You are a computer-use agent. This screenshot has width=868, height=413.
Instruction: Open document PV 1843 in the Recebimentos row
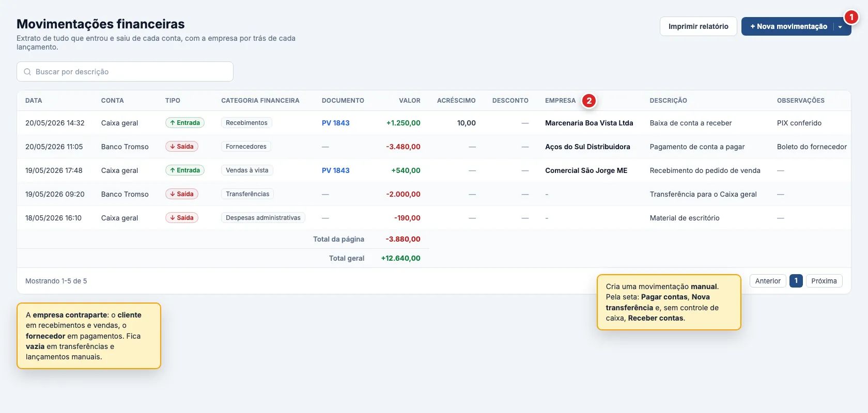click(x=336, y=123)
